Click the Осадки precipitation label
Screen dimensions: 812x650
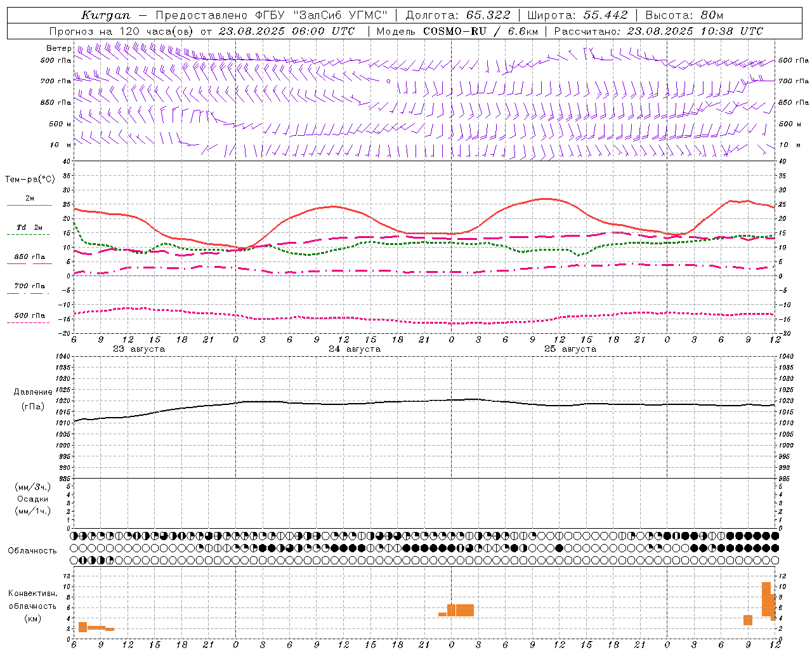[x=33, y=499]
